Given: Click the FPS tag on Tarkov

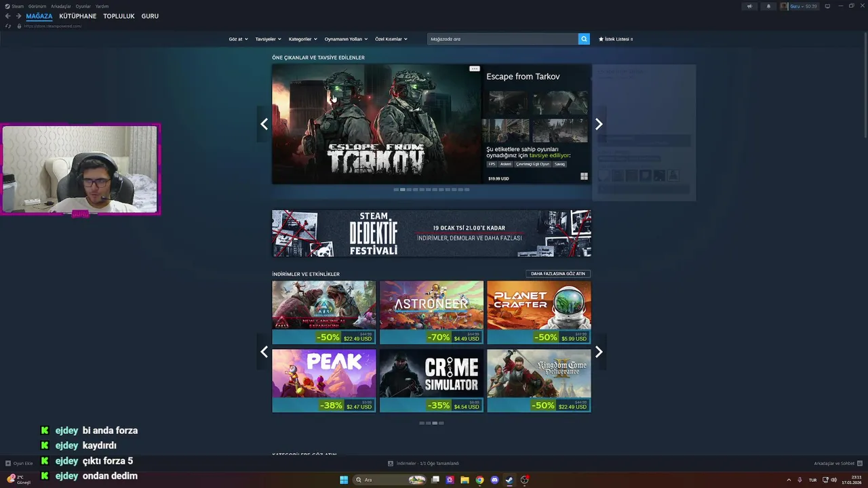Looking at the screenshot, I should click(492, 164).
